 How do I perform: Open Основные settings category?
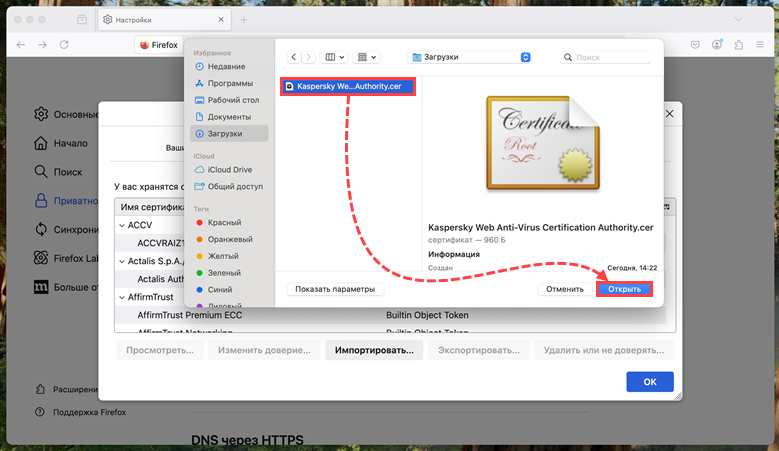[x=66, y=114]
